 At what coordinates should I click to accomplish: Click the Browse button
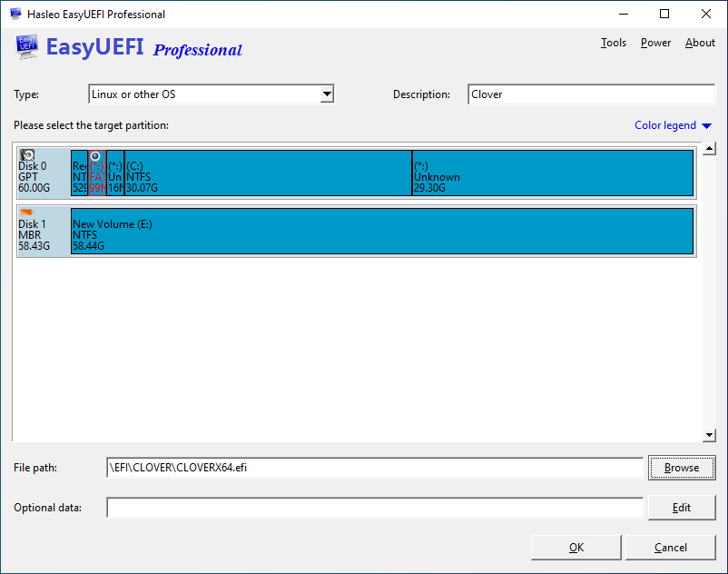[x=682, y=468]
